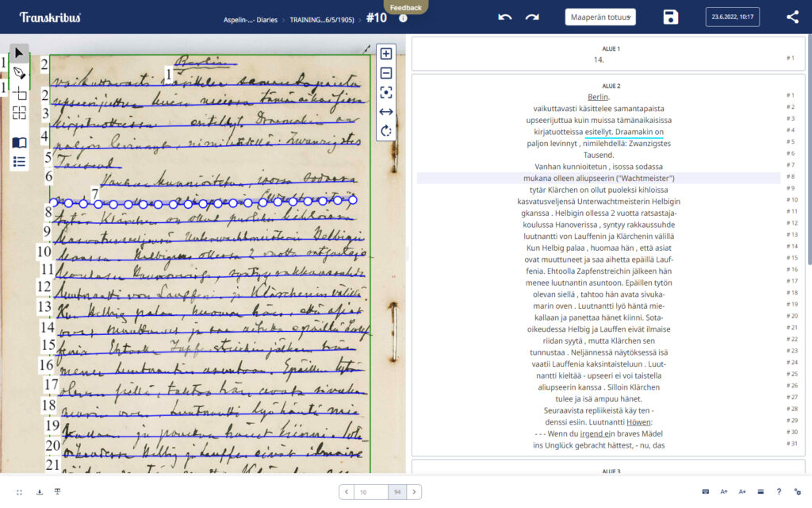This screenshot has width=812, height=508.
Task: Open the virtual keyboard icon
Action: pos(705,491)
